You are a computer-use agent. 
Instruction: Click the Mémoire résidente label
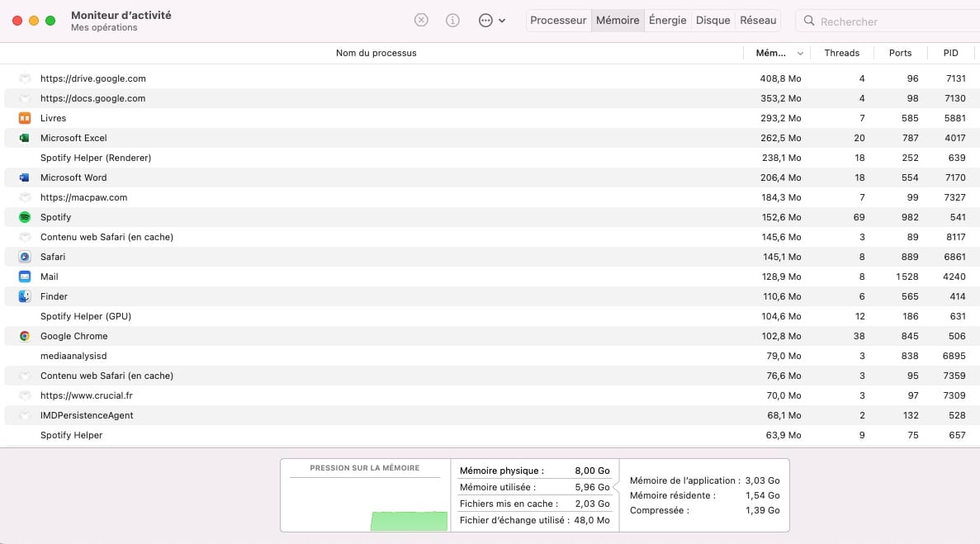pyautogui.click(x=673, y=495)
